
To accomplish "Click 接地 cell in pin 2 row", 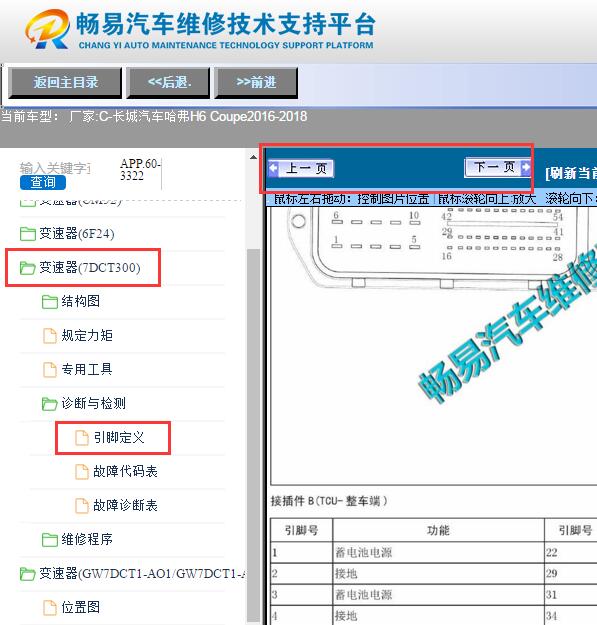I will point(438,574).
